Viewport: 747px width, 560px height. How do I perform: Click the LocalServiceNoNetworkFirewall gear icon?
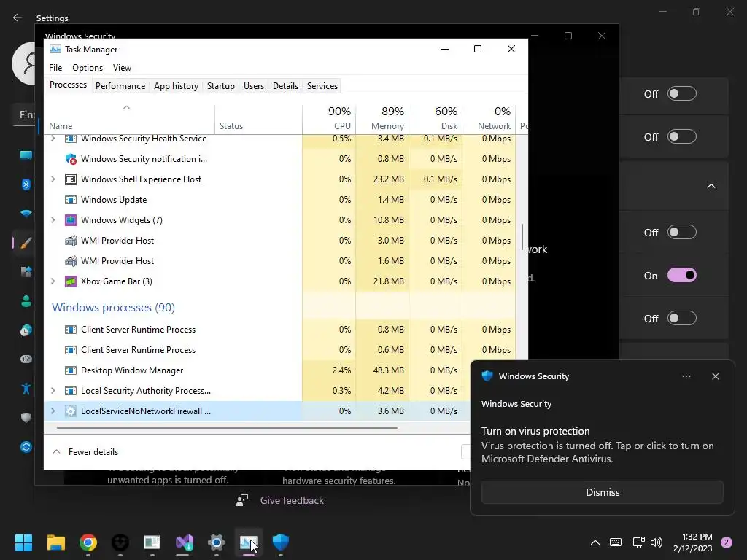(71, 411)
